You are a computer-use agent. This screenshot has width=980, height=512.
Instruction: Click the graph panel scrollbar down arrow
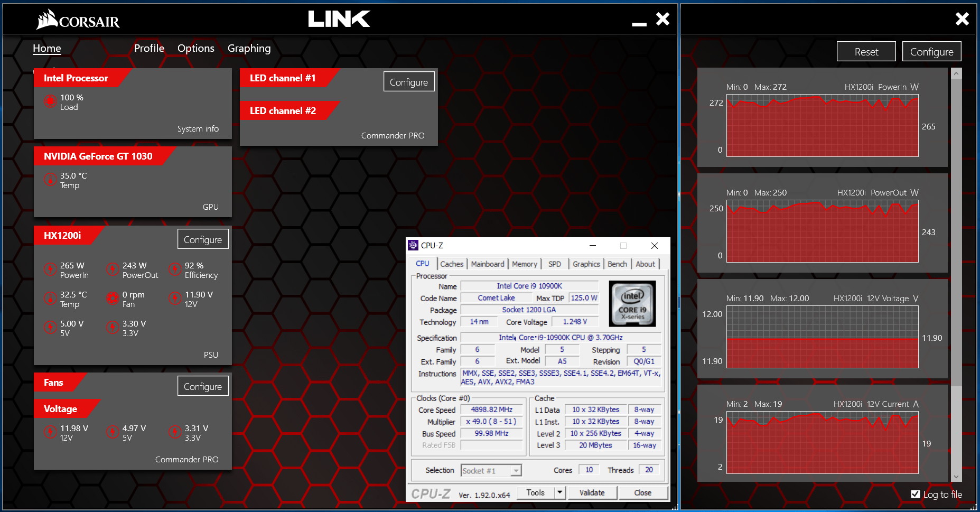(956, 477)
